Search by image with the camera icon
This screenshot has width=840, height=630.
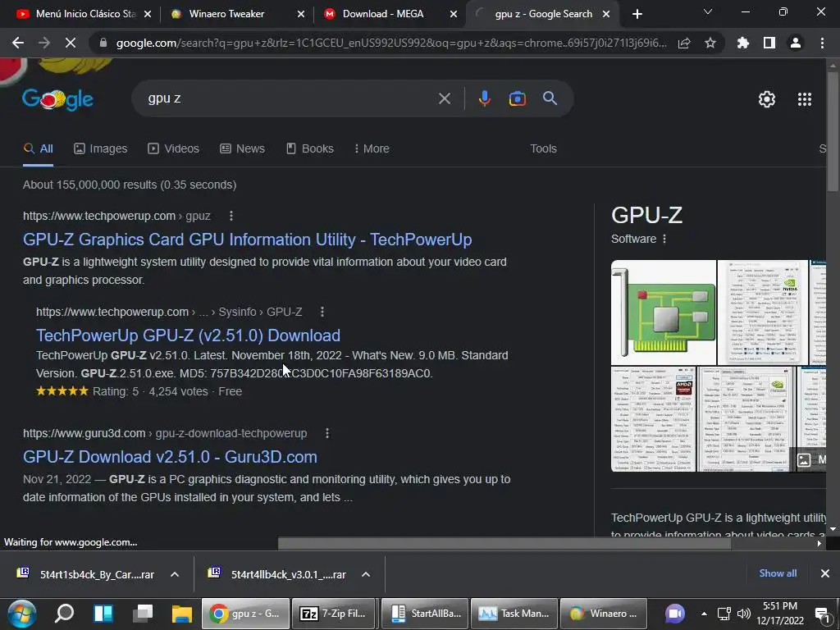(x=517, y=98)
